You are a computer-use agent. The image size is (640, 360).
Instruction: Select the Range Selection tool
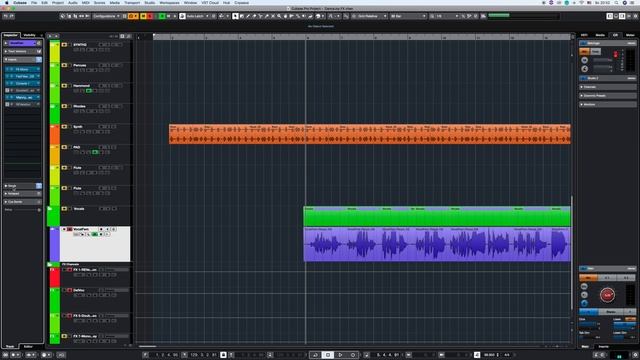[x=241, y=16]
